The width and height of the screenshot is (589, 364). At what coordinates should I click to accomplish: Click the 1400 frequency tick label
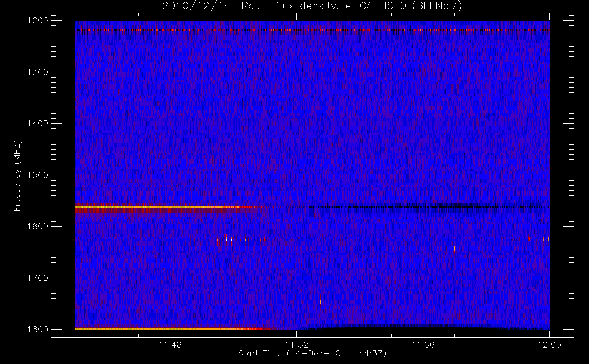click(x=38, y=123)
